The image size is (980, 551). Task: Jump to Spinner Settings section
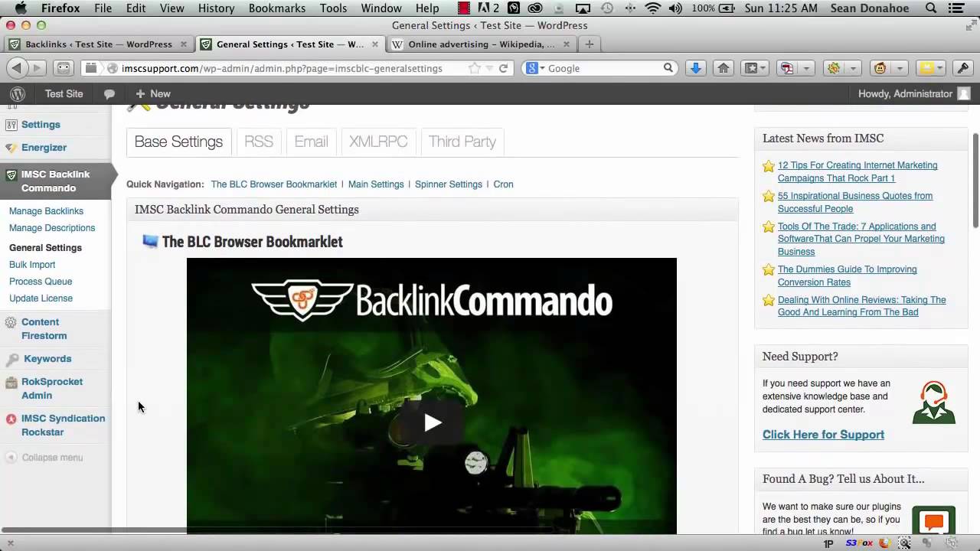[x=449, y=184]
